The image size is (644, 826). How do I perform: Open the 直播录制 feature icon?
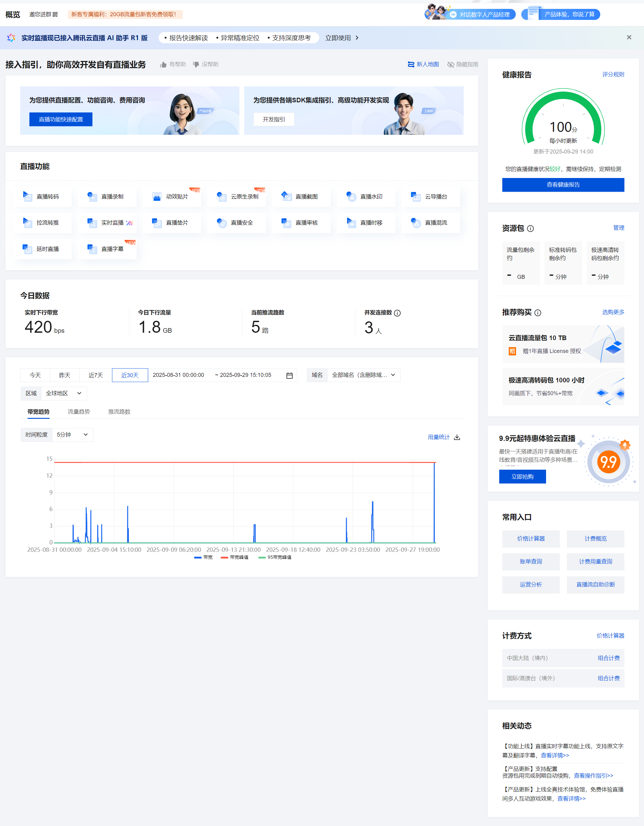coord(93,196)
